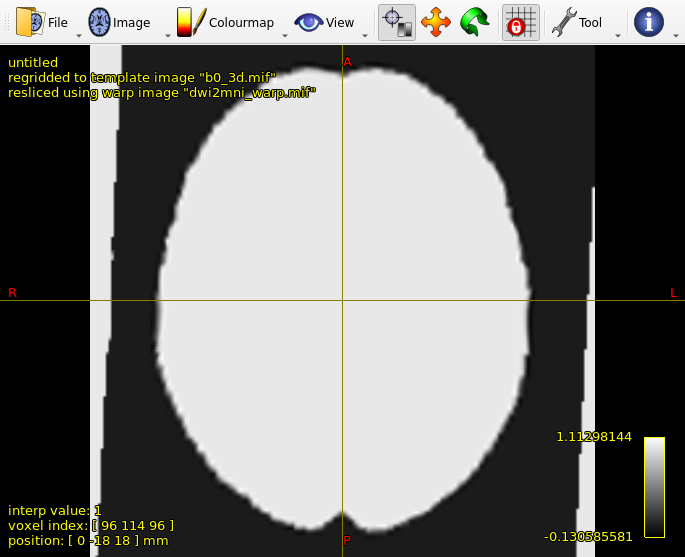Open the Tool menu label
The width and height of the screenshot is (685, 557).
(591, 23)
